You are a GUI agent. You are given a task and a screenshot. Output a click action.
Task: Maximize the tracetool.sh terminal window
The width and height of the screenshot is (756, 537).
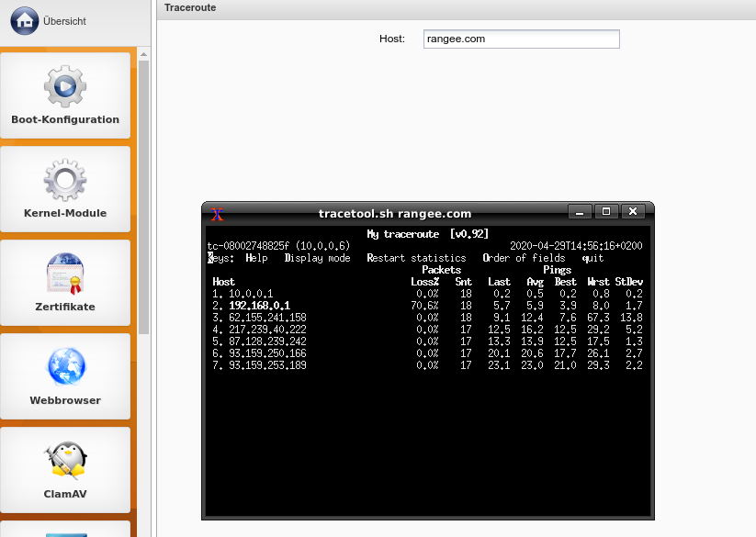(x=605, y=212)
